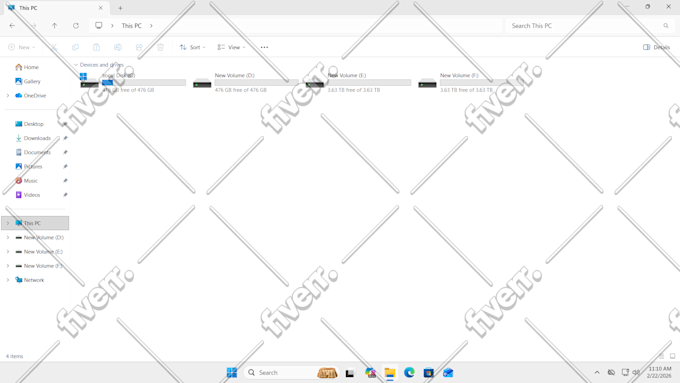Open the New dropdown
Viewport: 680px width, 383px height.
coord(22,47)
